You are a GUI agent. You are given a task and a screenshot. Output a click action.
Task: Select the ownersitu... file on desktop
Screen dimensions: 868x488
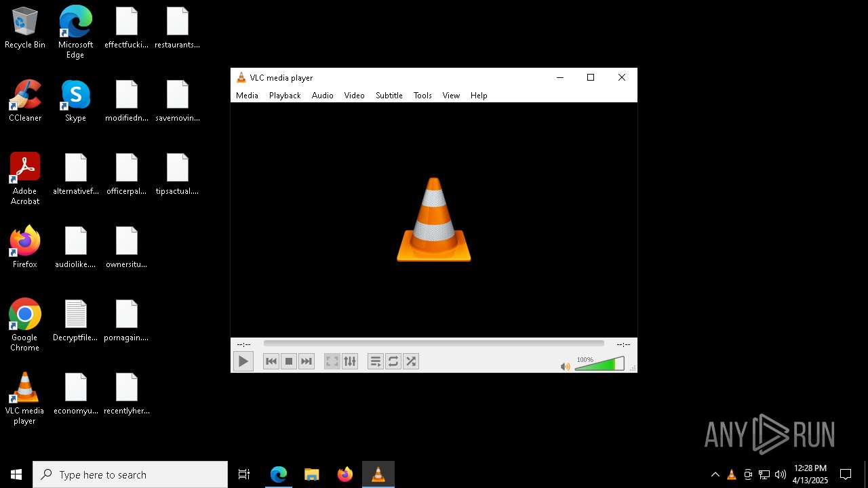126,247
